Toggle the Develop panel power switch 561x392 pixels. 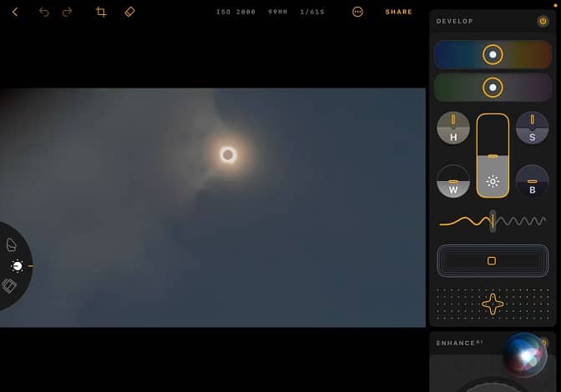(x=543, y=21)
